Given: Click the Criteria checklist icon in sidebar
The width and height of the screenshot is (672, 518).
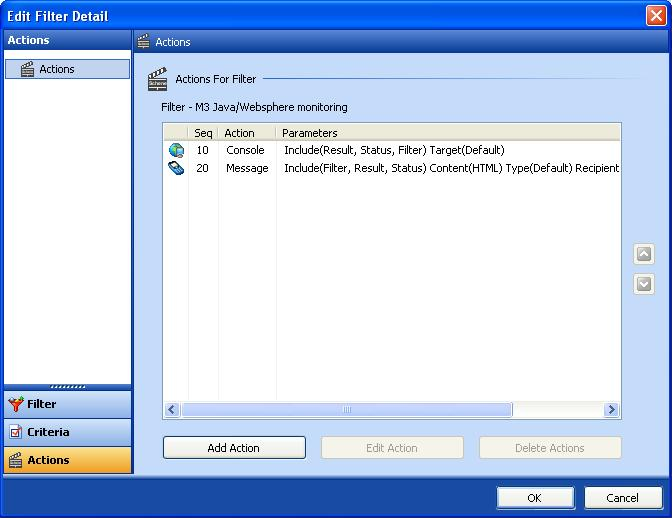Looking at the screenshot, I should point(16,432).
